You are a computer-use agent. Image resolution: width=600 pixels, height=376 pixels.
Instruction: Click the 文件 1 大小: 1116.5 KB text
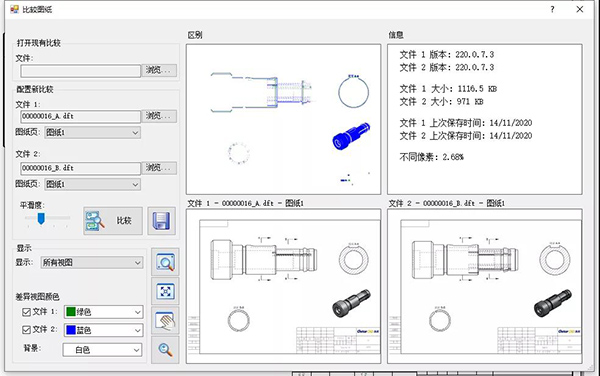(x=448, y=89)
